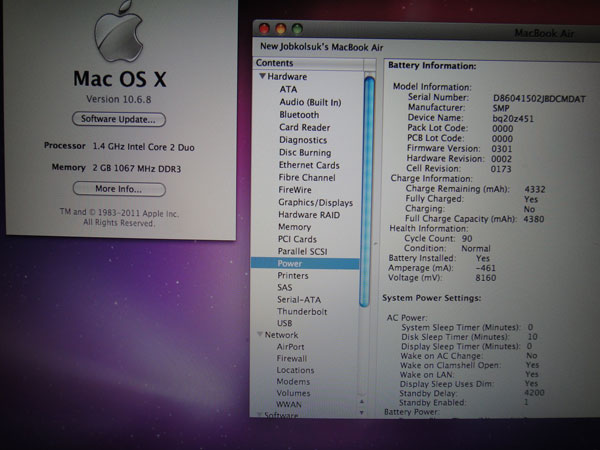Close the System Profiler window with red button

pyautogui.click(x=265, y=27)
